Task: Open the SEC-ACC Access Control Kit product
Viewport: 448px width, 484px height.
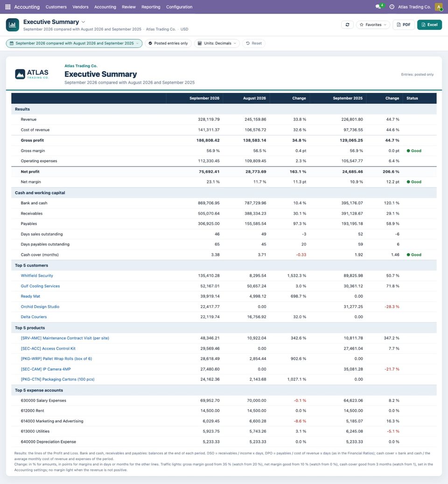Action: coord(48,349)
